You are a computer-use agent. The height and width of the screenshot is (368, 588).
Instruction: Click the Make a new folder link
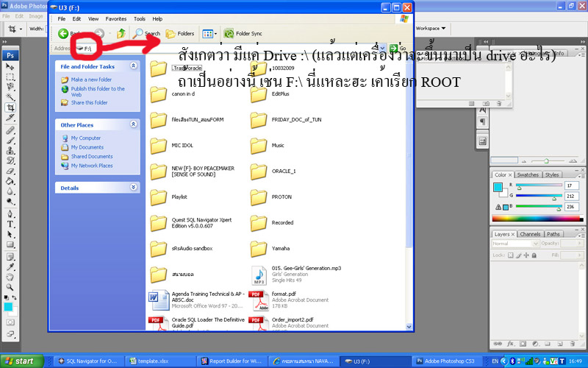click(x=91, y=79)
